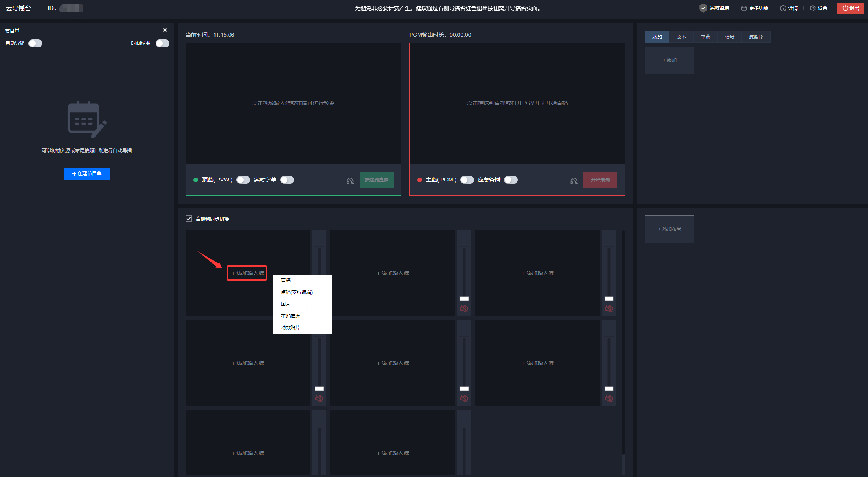Open 添加输入源 in top-right slot
This screenshot has height=477, width=868.
tap(538, 273)
